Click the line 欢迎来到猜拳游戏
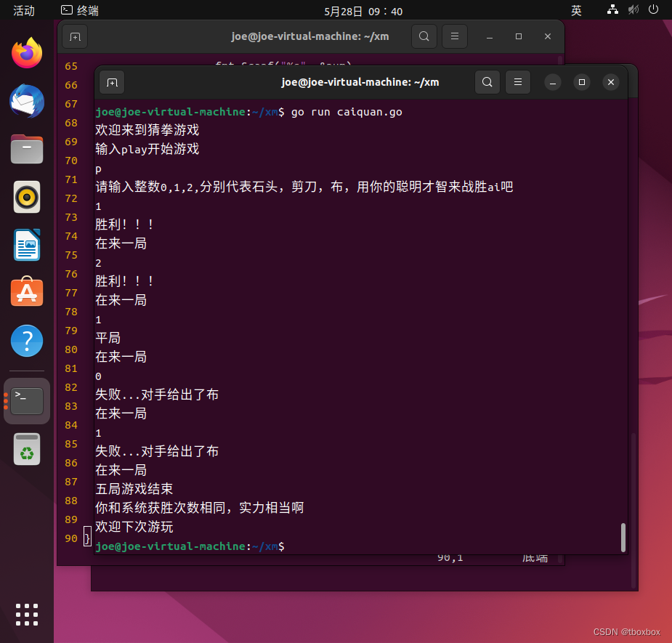 pos(147,130)
